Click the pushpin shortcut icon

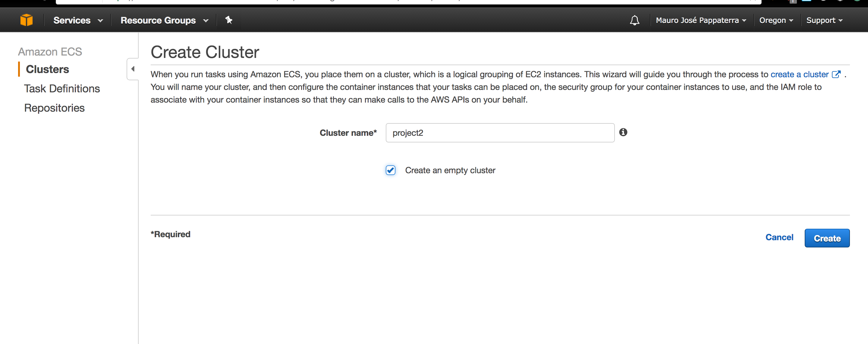point(229,20)
